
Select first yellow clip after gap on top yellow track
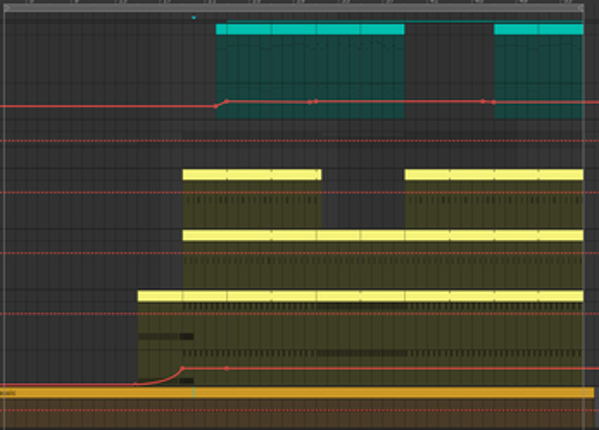click(427, 175)
